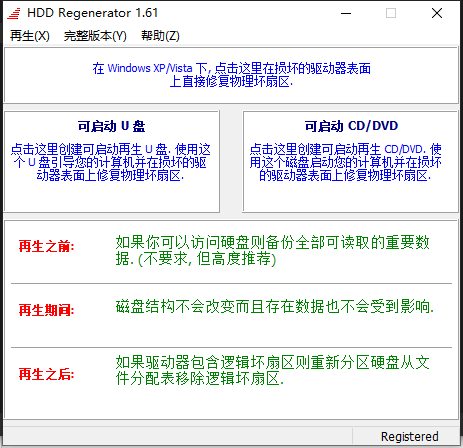The width and height of the screenshot is (463, 448).
Task: Open the 再生(X) menu
Action: pos(30,36)
